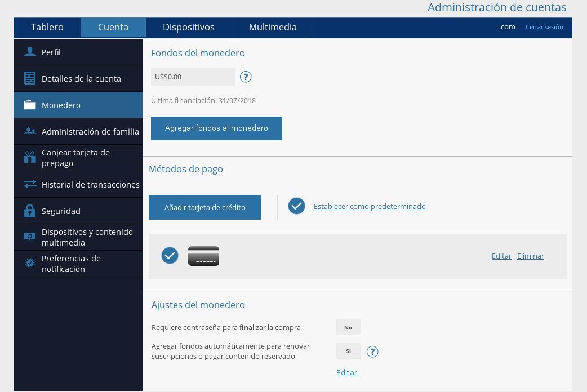Open Administración de familia sidebar entry

[x=78, y=131]
